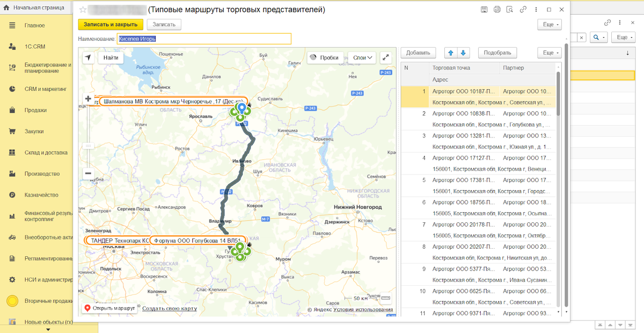The width and height of the screenshot is (644, 333).
Task: Sort by the down-arrow column header
Action: coord(627,53)
